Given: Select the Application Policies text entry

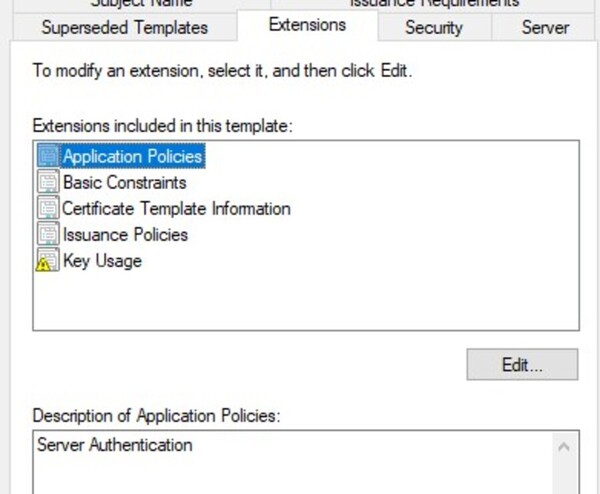Looking at the screenshot, I should point(132,157).
